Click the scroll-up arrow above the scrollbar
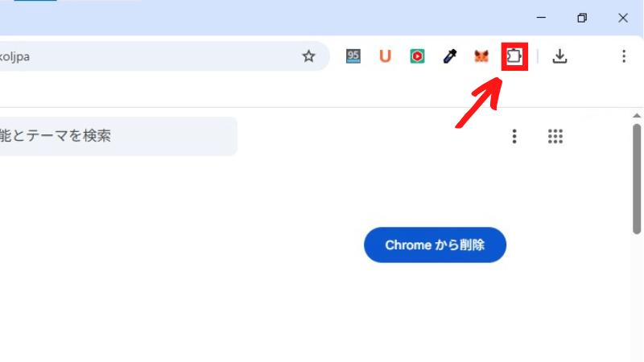The height and width of the screenshot is (362, 644). [637, 116]
